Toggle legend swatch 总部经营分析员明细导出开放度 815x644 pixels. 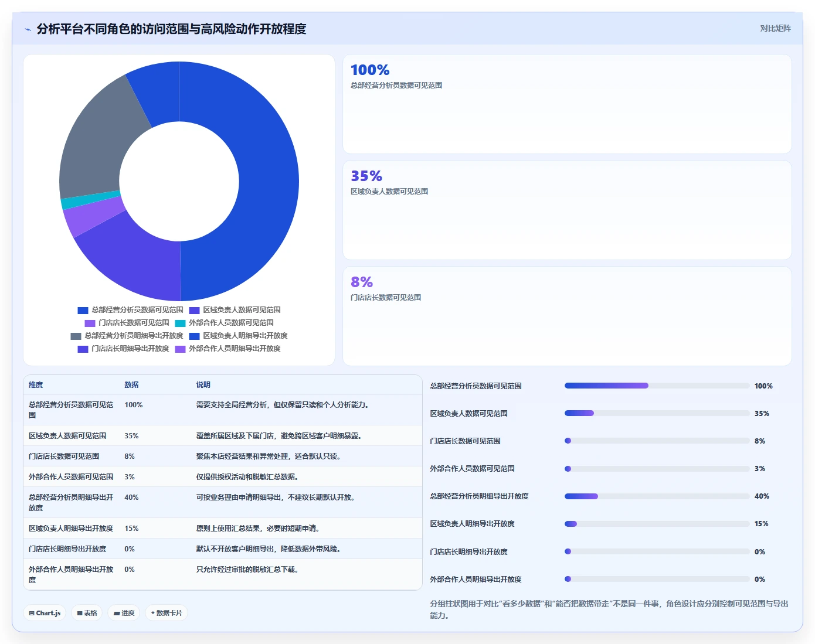coord(76,336)
